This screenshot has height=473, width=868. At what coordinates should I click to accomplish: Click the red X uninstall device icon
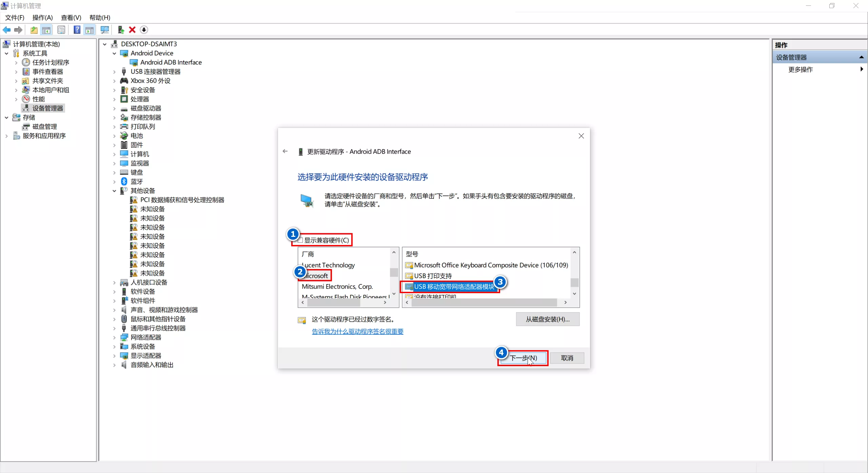pyautogui.click(x=132, y=30)
